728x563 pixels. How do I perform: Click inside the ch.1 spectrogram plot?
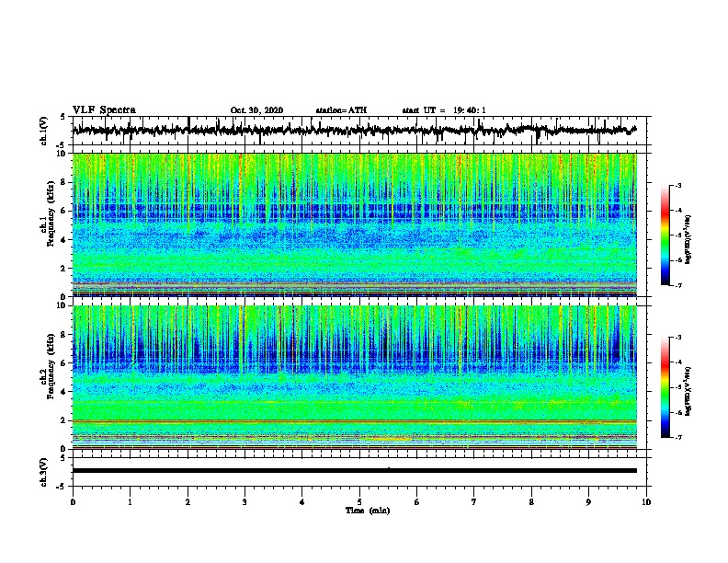coord(355,224)
